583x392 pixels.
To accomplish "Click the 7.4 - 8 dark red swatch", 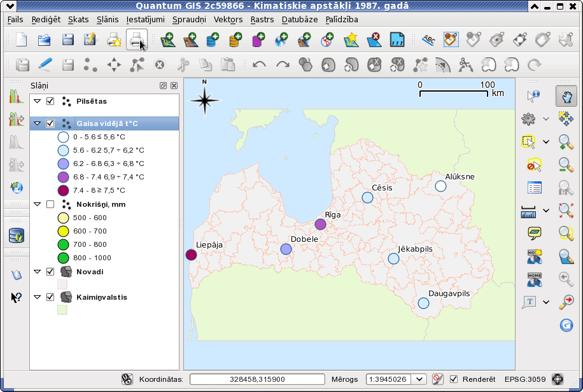I will pos(63,190).
